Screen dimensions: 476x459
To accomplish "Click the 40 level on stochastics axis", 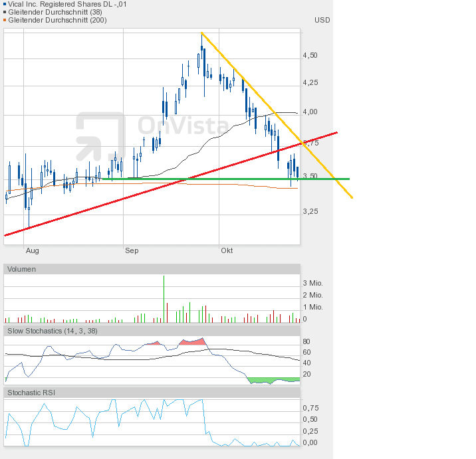I will click(306, 363).
